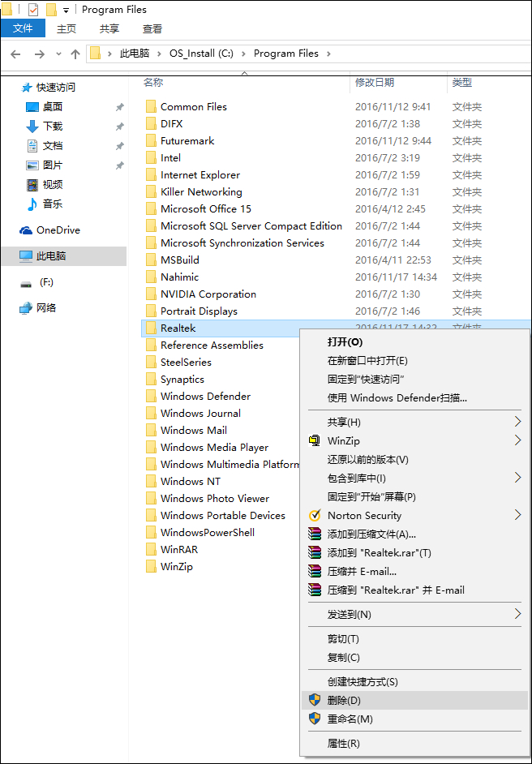Open the recent locations dropdown arrow
The image size is (532, 764).
pos(59,54)
